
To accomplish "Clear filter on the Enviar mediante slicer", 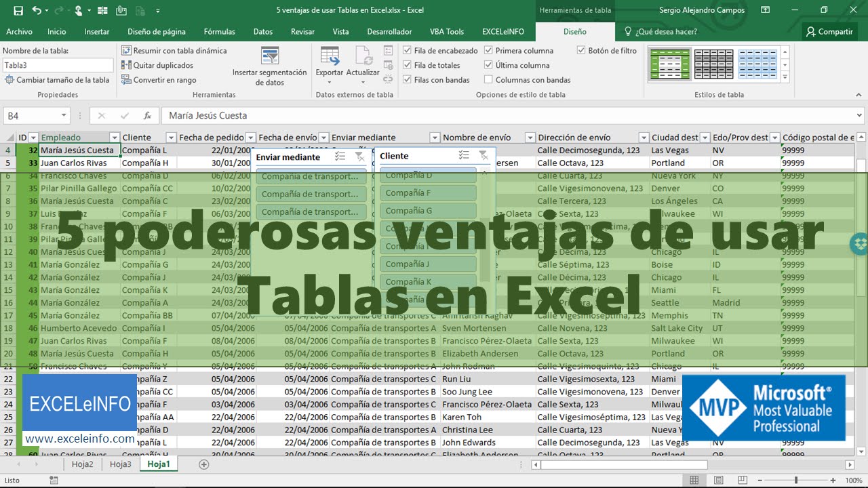I will point(359,157).
